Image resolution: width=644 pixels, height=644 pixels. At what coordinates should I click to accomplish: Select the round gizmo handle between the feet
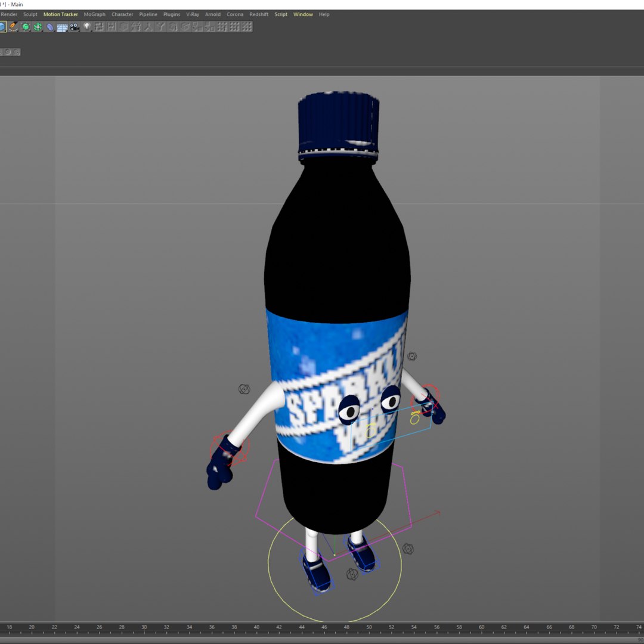tap(352, 574)
